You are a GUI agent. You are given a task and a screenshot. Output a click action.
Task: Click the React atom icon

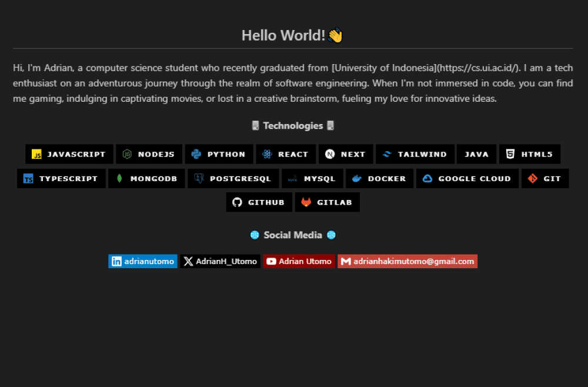tap(267, 155)
